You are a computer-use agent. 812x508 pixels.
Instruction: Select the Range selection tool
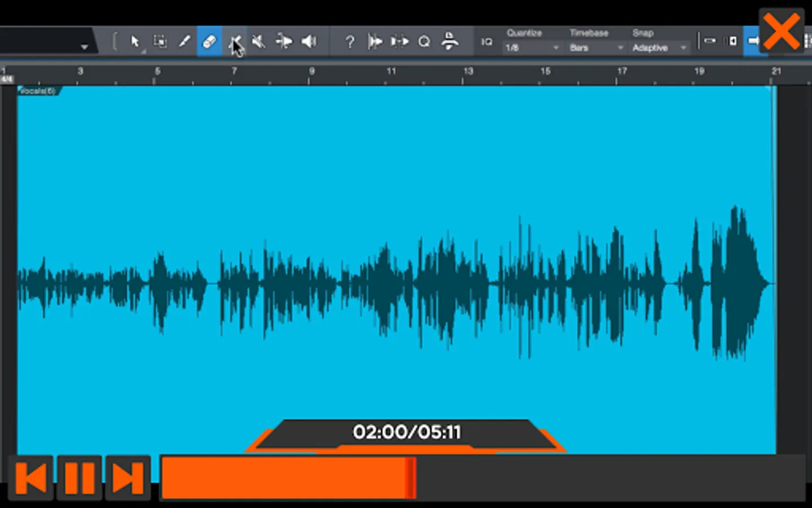click(160, 41)
